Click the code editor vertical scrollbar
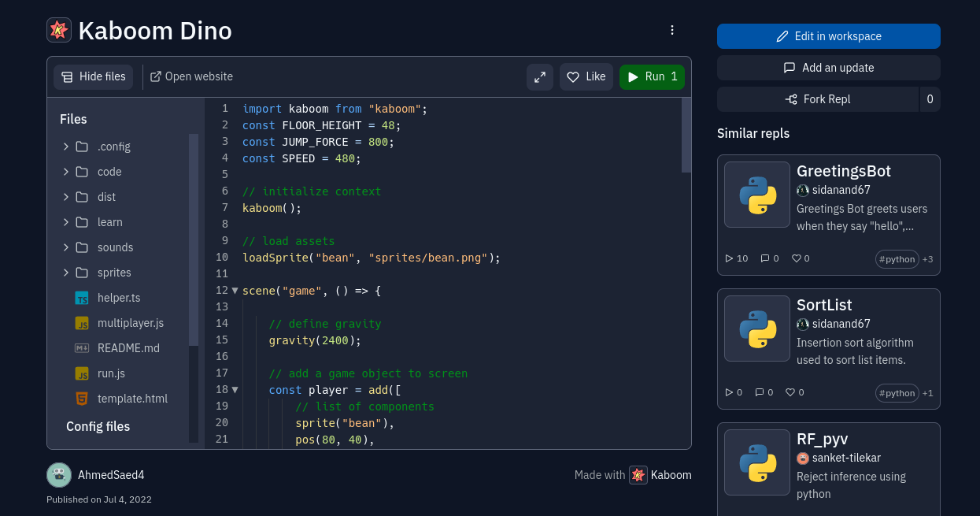 coord(686,135)
